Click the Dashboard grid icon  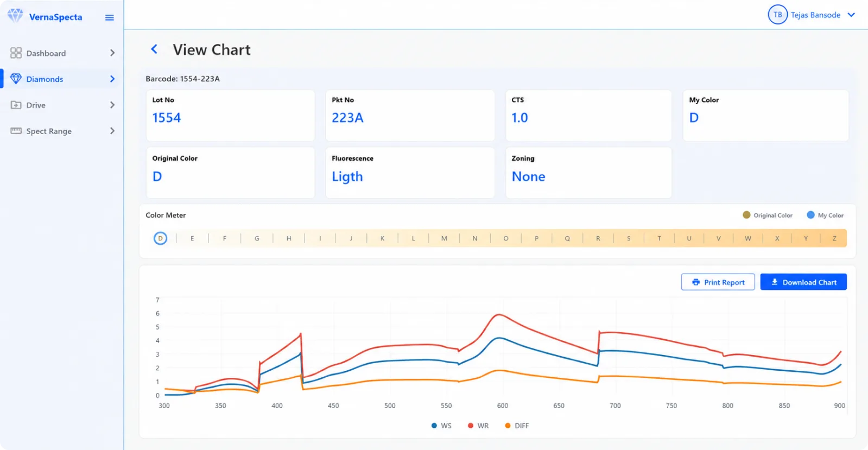click(x=16, y=53)
